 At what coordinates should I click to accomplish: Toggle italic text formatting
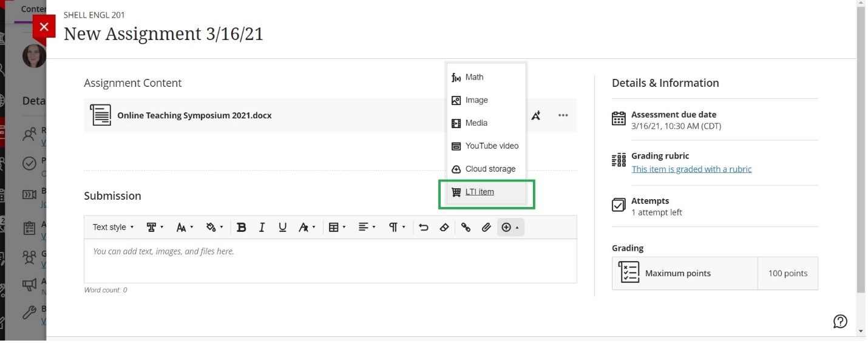262,228
